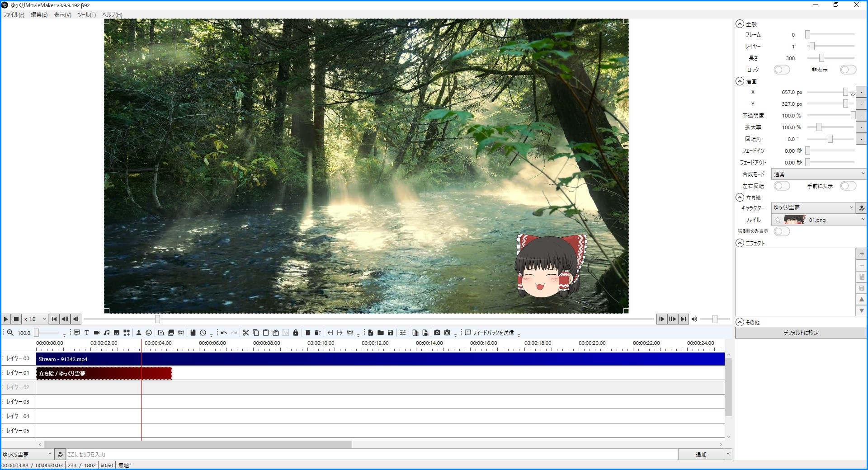
Task: Open the playback speed x 1.0 dropdown
Action: coord(35,319)
